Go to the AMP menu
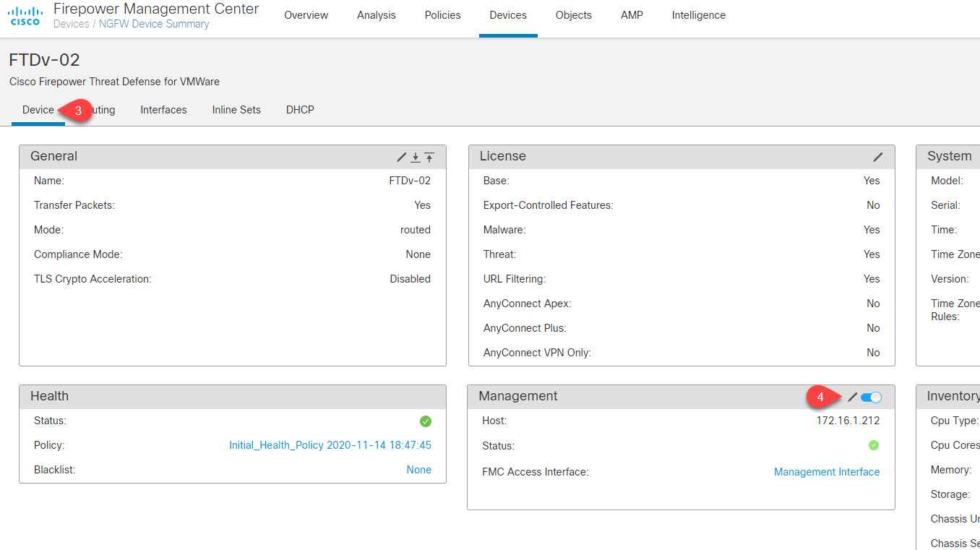 (x=631, y=14)
